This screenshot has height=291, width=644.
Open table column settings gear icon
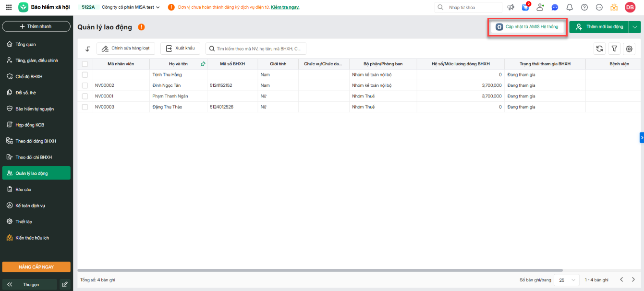tap(629, 48)
